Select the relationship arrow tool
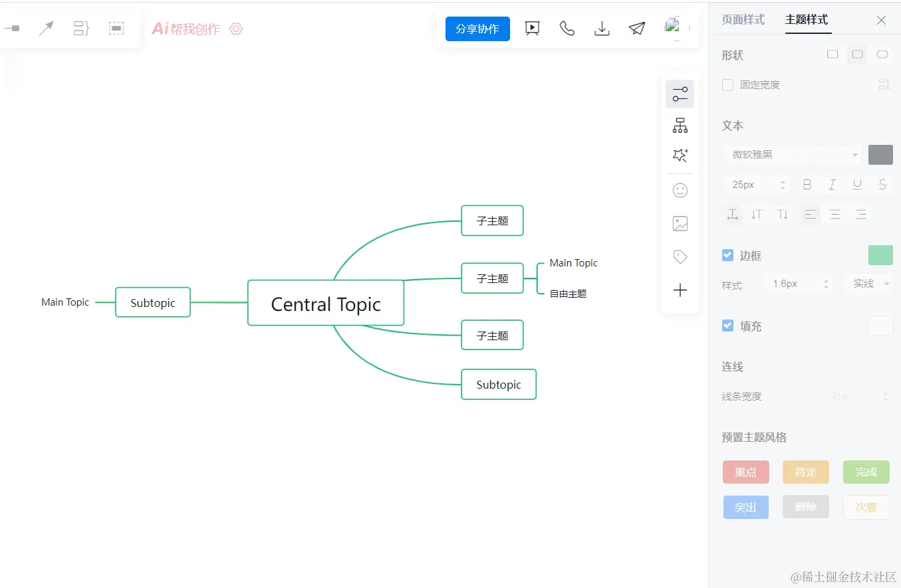Screen dimensions: 901x588 [46, 29]
